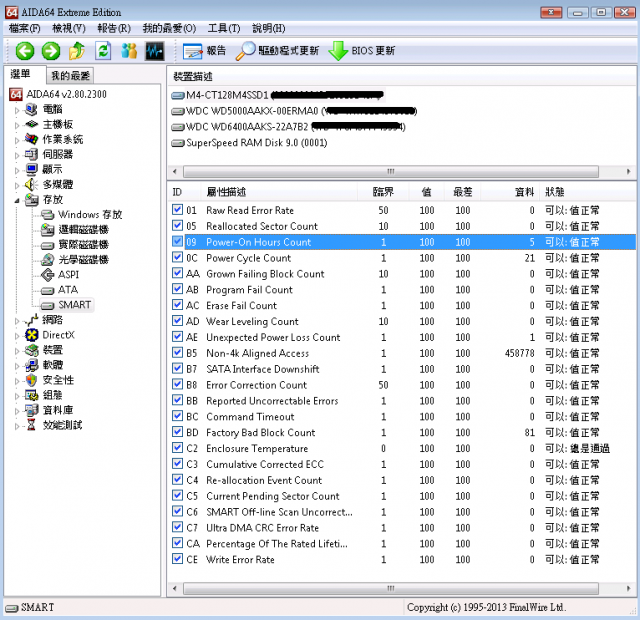Collapse the 存放 storage node

[17, 200]
